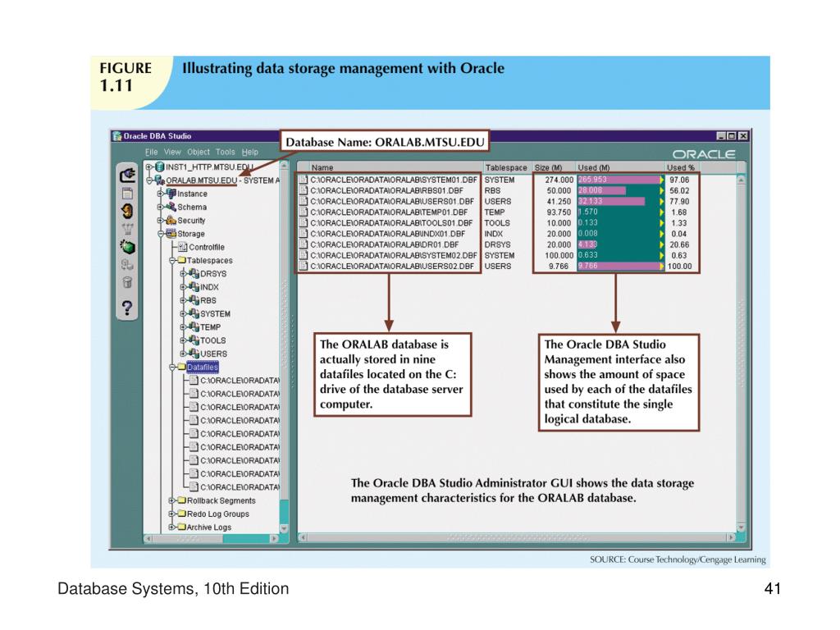Select the INDX tablespace tree item

point(209,287)
